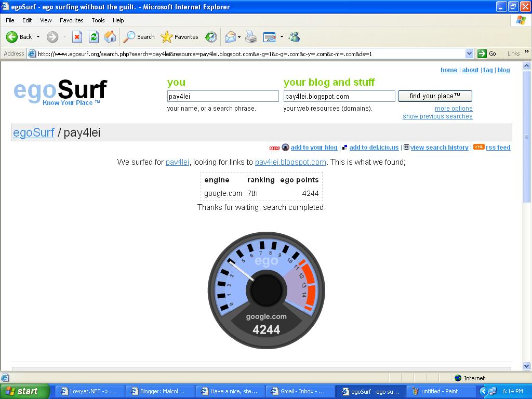Print the page with printer icon
532x399 pixels.
point(251,37)
